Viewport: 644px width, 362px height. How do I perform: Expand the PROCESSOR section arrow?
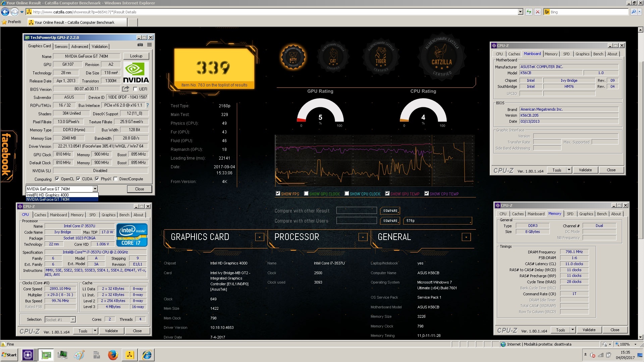point(363,237)
